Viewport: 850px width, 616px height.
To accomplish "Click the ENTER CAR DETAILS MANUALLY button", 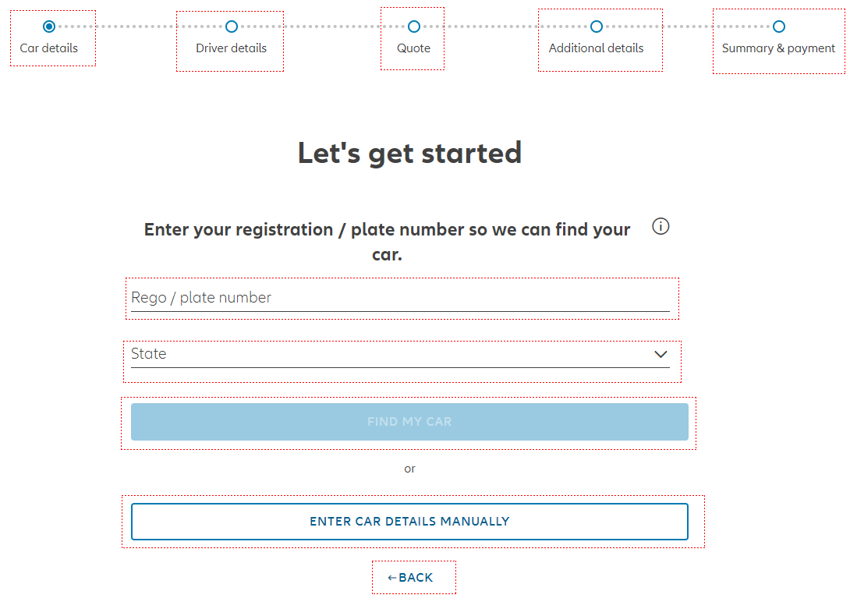I will (409, 521).
